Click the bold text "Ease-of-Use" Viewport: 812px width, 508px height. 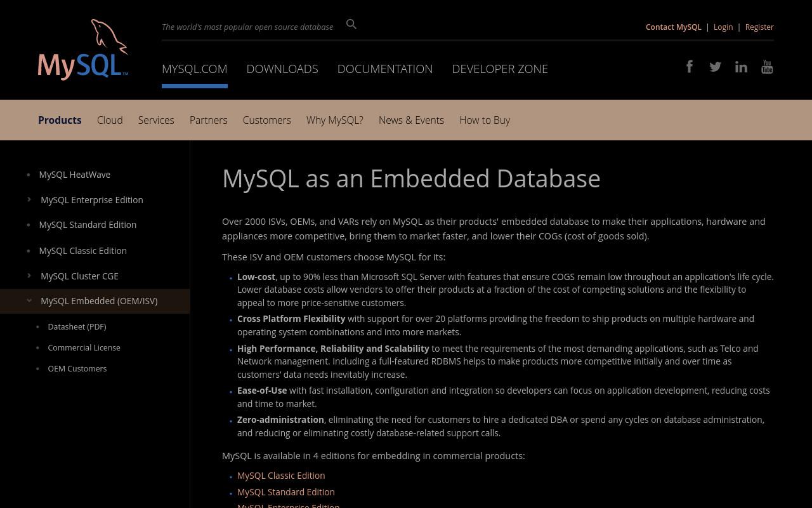[262, 390]
